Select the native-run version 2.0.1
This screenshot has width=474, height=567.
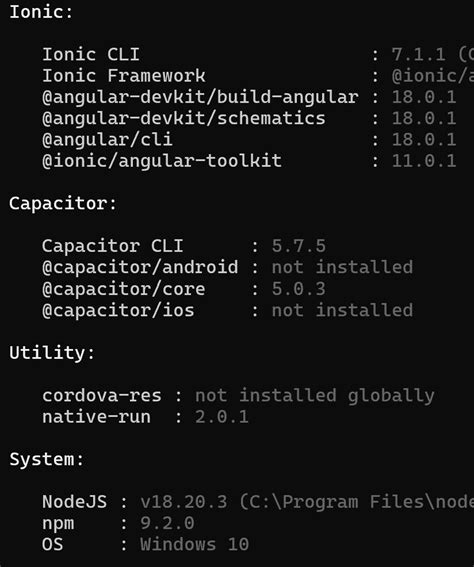point(222,417)
